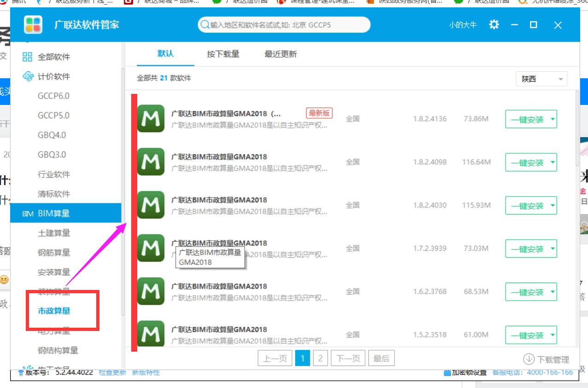This screenshot has width=588, height=388.
Task: Open 加密锁设置 in the status bar
Action: tap(465, 372)
